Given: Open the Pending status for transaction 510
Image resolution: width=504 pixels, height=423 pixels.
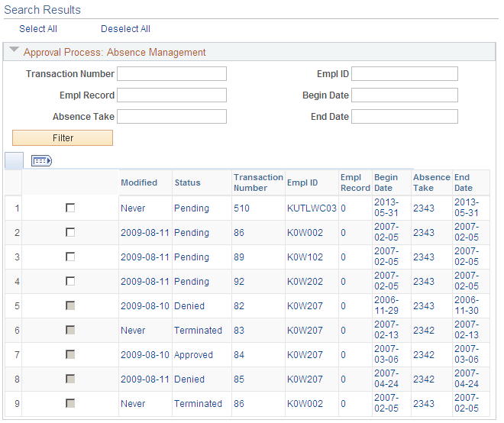Looking at the screenshot, I should point(192,208).
